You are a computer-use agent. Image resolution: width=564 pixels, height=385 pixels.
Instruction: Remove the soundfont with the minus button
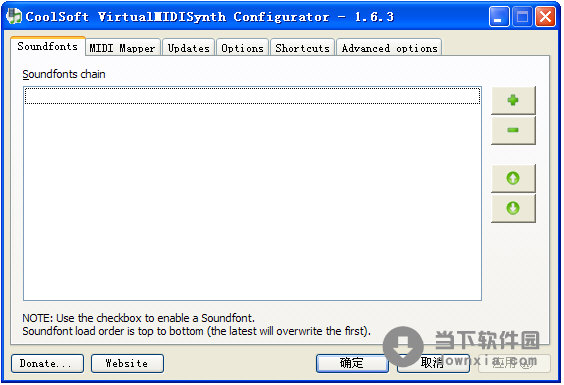pyautogui.click(x=513, y=130)
